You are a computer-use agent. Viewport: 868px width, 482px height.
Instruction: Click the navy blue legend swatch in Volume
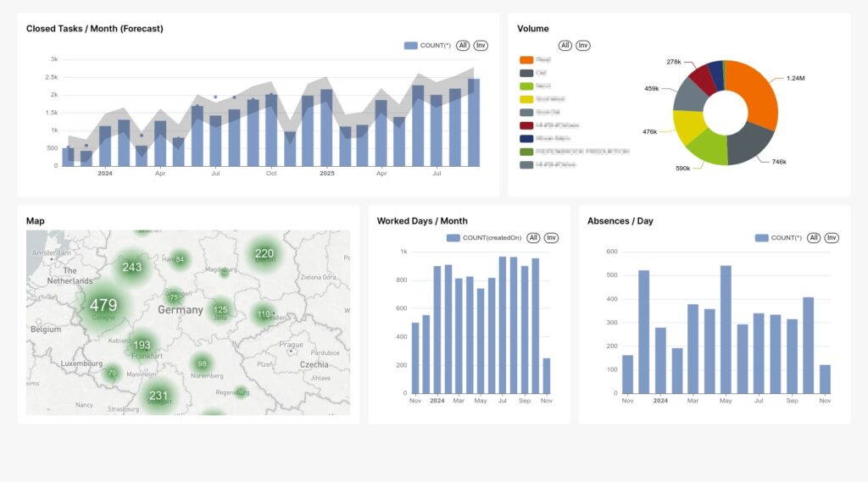click(x=526, y=138)
